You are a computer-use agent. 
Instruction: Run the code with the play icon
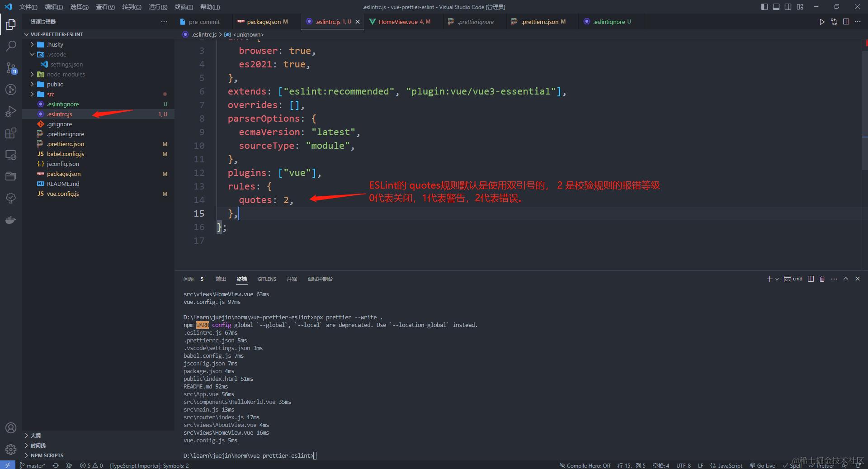[822, 22]
